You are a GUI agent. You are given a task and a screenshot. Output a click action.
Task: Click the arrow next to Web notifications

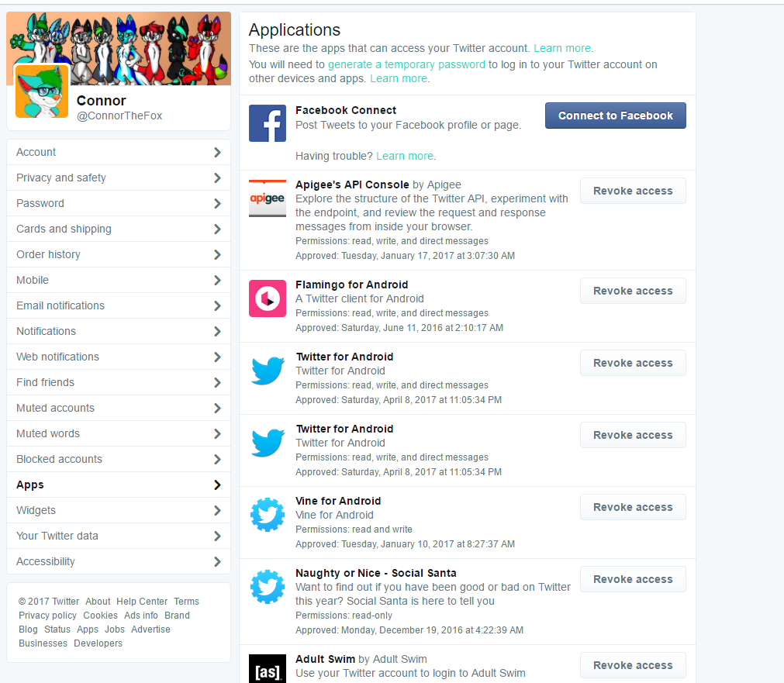point(217,357)
